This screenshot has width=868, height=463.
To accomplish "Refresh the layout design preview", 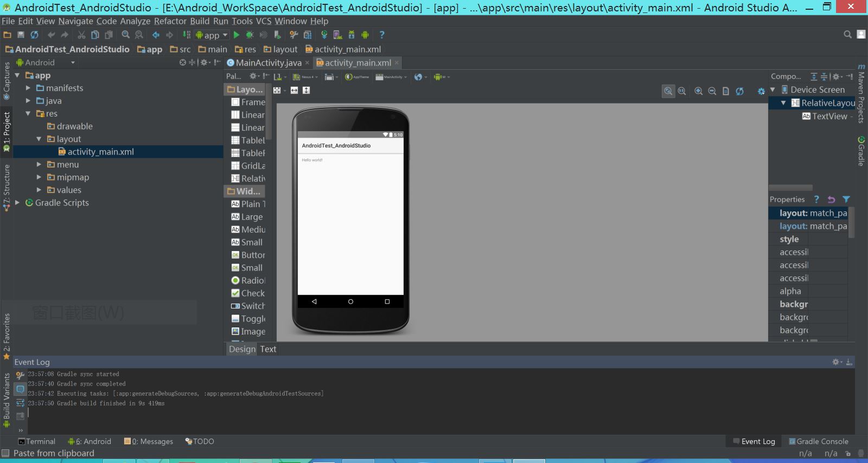I will (x=739, y=91).
